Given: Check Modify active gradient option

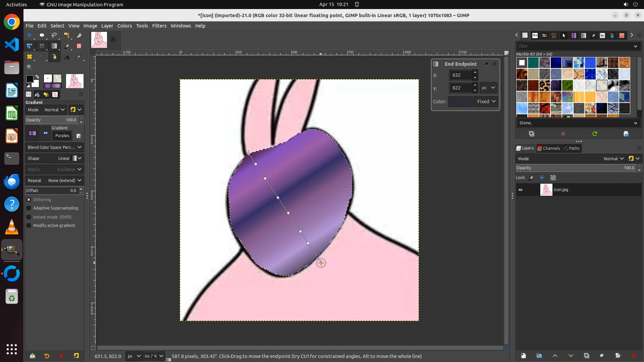Looking at the screenshot, I should pos(29,226).
